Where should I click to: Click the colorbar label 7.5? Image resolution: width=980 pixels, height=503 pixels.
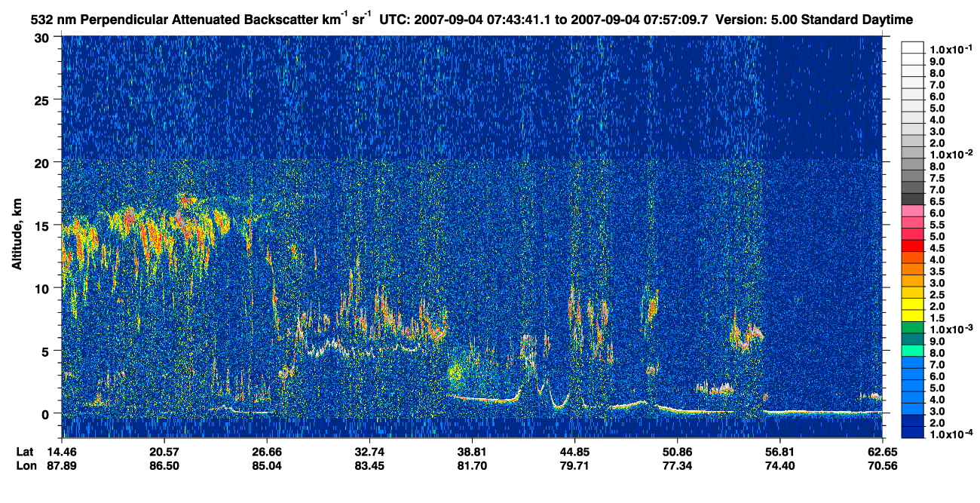(x=938, y=178)
